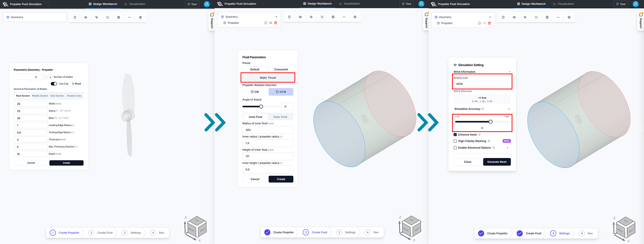Choose the Crosswind preset
644x244 pixels.
(x=281, y=69)
